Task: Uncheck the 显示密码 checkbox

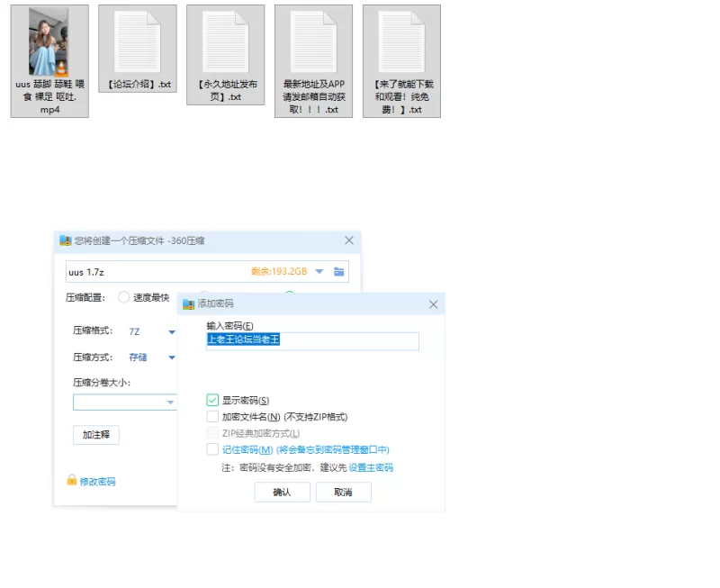Action: [x=212, y=401]
